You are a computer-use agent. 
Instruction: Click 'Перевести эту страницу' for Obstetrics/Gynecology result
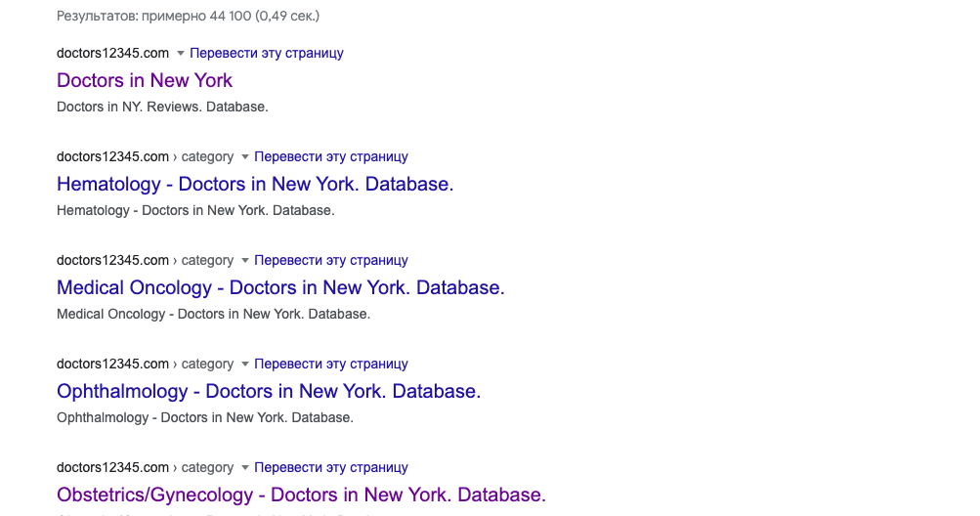pyautogui.click(x=331, y=468)
